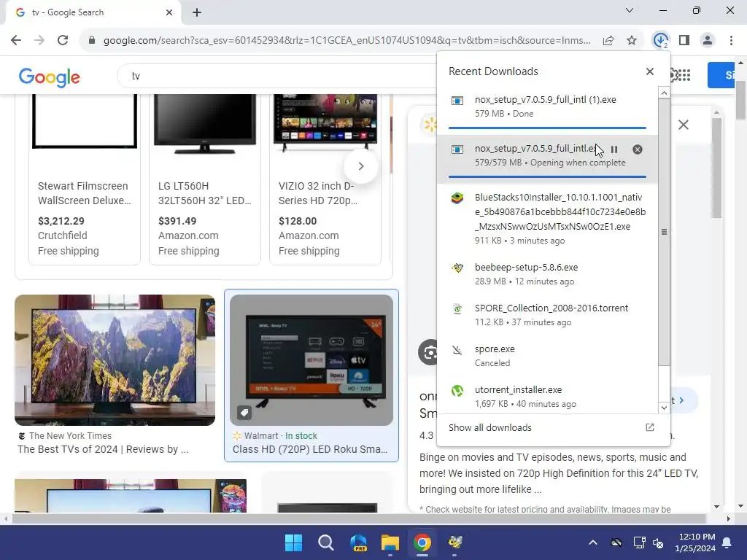Image resolution: width=747 pixels, height=560 pixels.
Task: Open the Walmart Roku TV image
Action: pyautogui.click(x=311, y=360)
